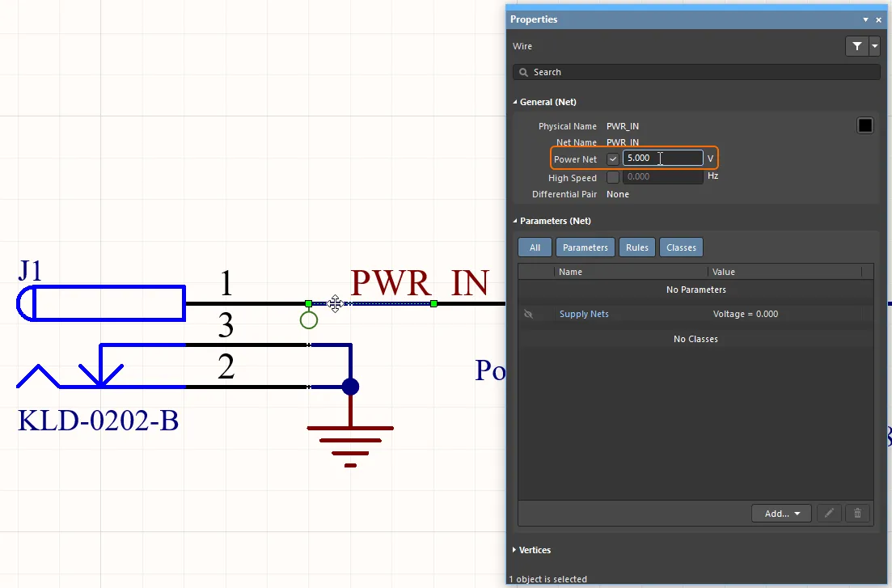Viewport: 892px width, 588px height.
Task: Select the J1 designator text
Action: point(30,270)
